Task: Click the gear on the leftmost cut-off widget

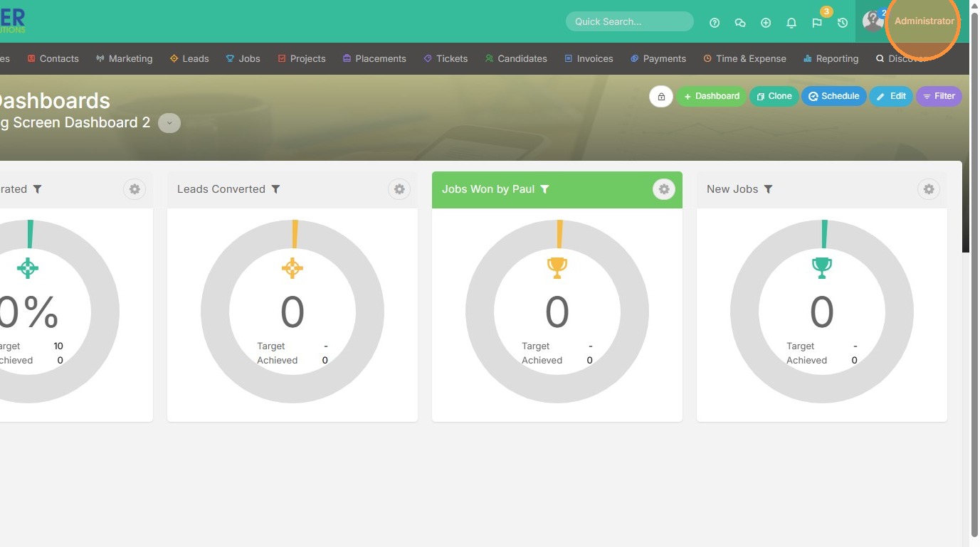Action: pyautogui.click(x=135, y=189)
